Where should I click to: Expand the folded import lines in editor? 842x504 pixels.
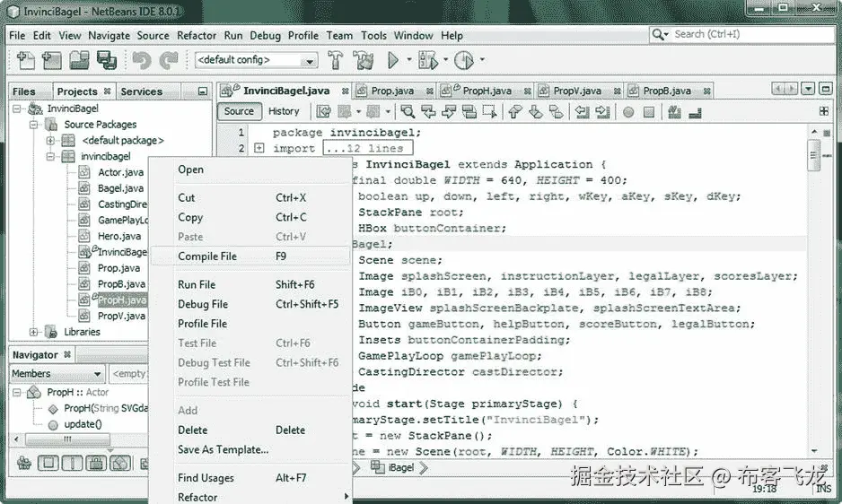(x=259, y=148)
